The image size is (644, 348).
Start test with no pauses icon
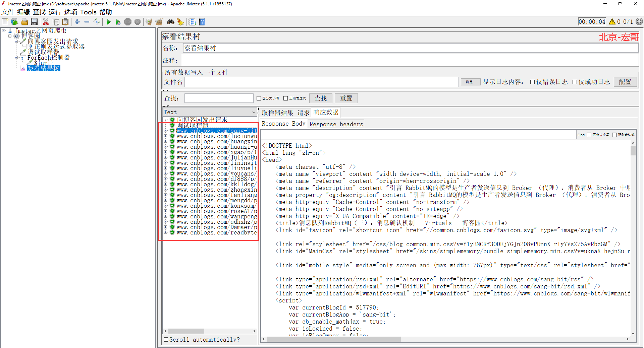(118, 22)
